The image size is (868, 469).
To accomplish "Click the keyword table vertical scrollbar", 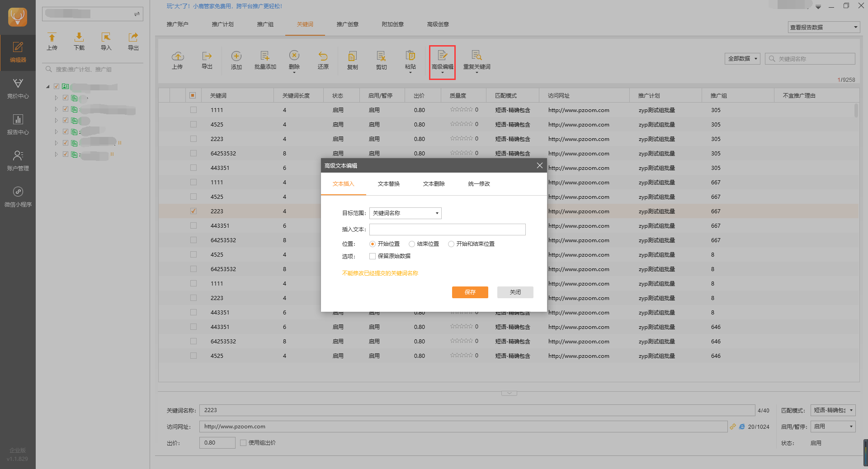I will pos(856,110).
